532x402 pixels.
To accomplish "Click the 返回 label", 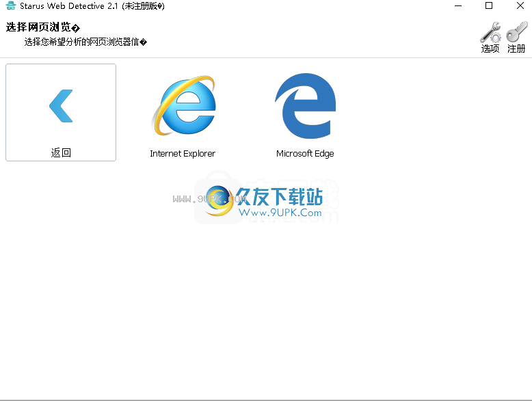I will 61,152.
